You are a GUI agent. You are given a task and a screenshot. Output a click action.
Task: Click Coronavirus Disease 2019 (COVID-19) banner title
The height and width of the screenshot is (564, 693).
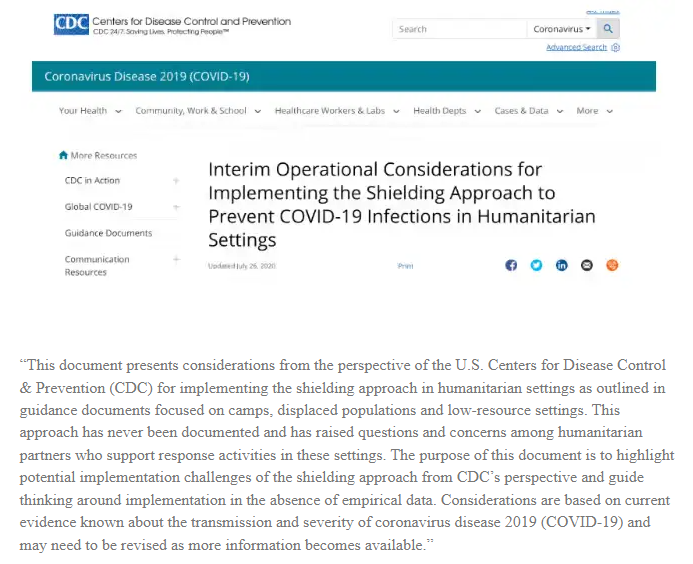[147, 76]
